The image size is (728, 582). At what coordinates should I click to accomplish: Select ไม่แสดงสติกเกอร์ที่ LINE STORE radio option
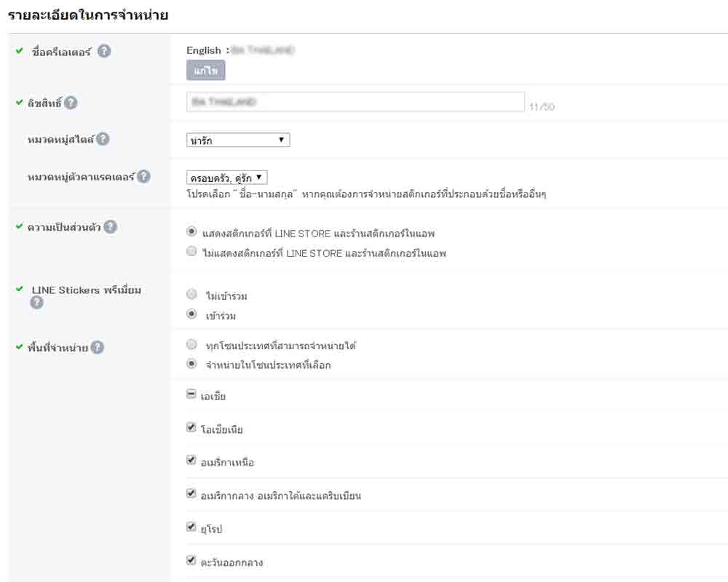click(x=191, y=252)
